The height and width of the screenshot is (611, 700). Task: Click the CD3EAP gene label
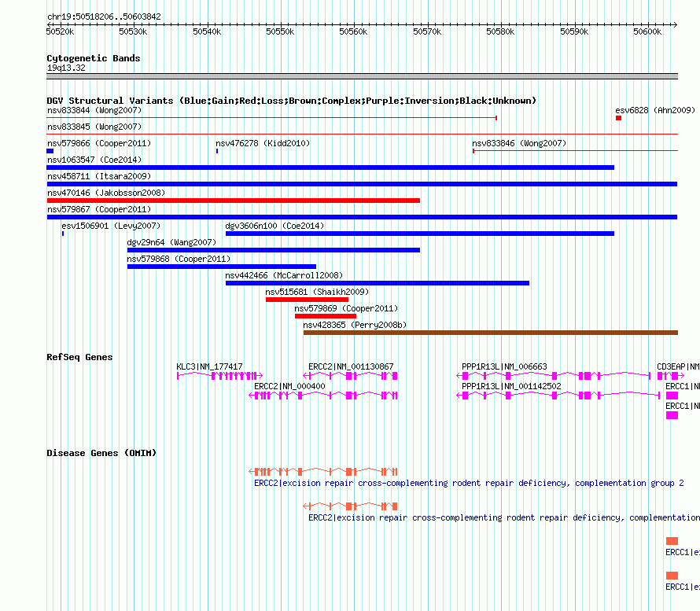tap(678, 366)
